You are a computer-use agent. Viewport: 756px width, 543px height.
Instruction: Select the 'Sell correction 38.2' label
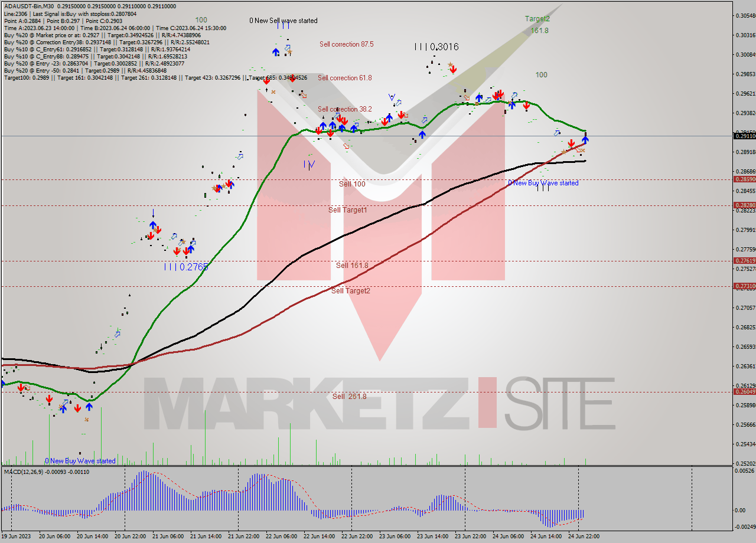tap(345, 109)
